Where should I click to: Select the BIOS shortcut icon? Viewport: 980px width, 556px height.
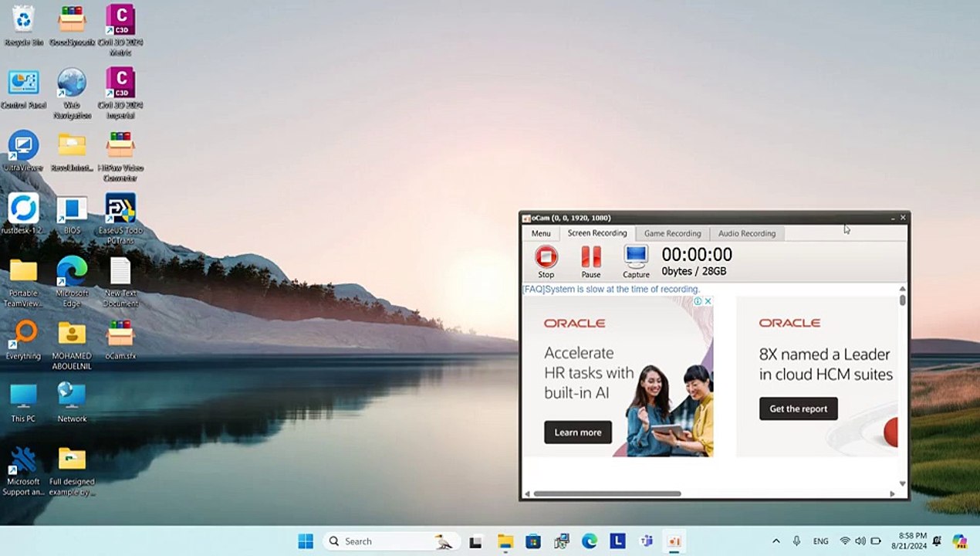coord(72,214)
